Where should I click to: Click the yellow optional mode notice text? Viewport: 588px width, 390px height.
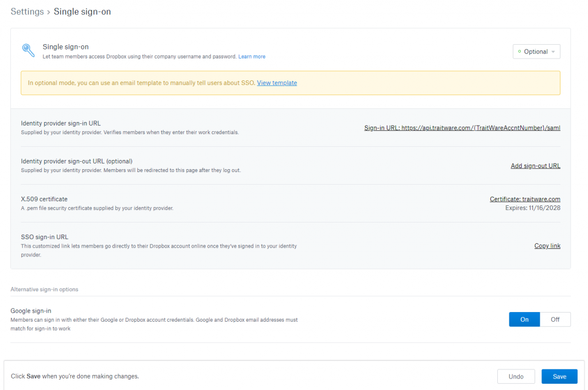point(141,83)
